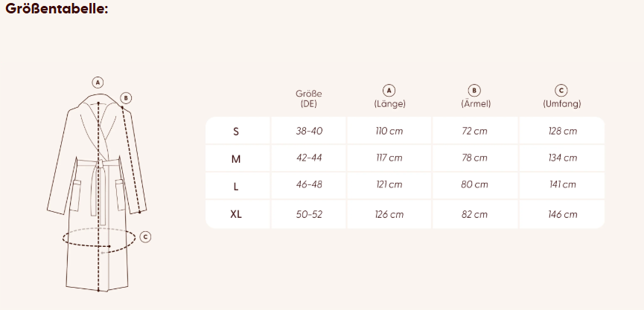644x310 pixels.
Task: Click the 80 cm sleeve cell
Action: (475, 185)
